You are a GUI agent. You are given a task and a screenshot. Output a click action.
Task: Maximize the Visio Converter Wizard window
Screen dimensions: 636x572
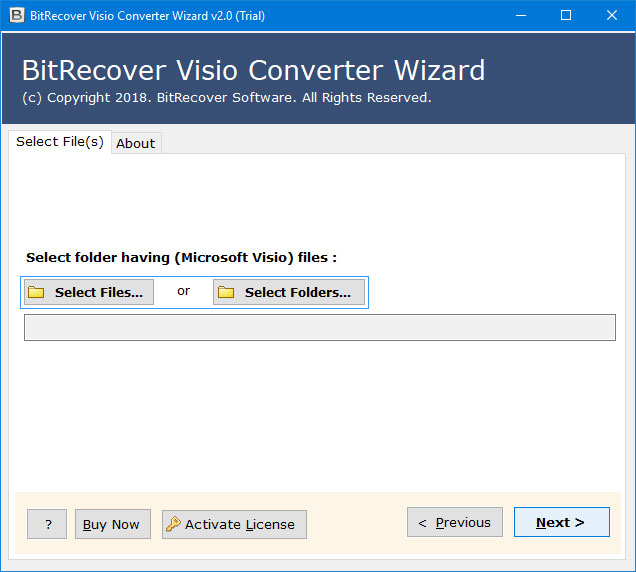(x=566, y=15)
